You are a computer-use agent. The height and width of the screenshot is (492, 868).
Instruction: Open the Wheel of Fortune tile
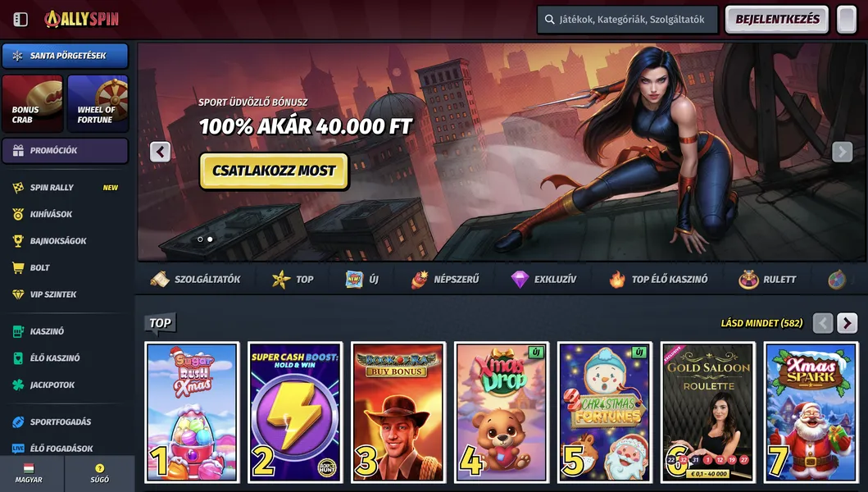tap(98, 103)
